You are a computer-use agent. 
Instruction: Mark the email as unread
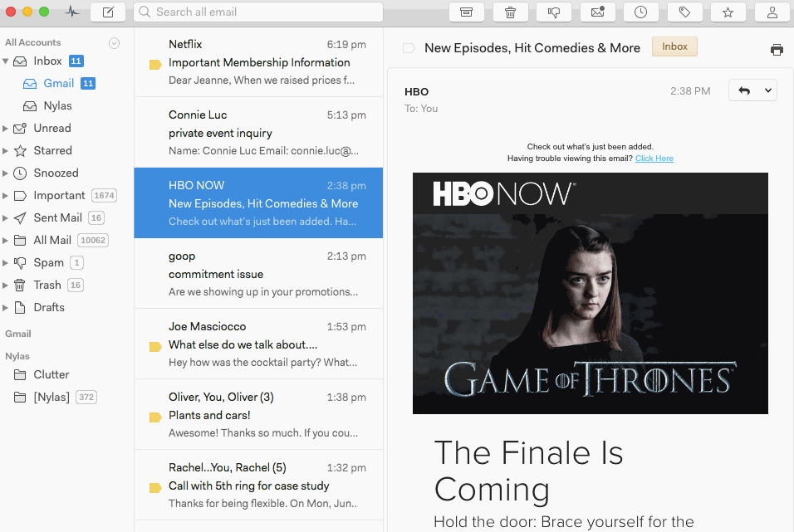tap(597, 12)
